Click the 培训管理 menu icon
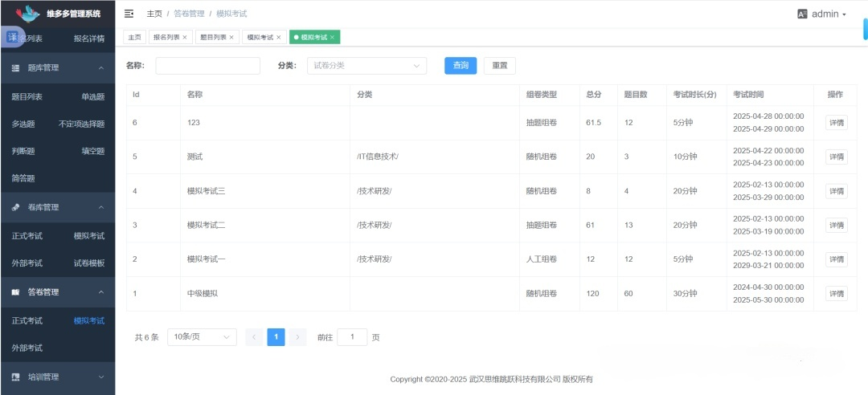 click(15, 377)
